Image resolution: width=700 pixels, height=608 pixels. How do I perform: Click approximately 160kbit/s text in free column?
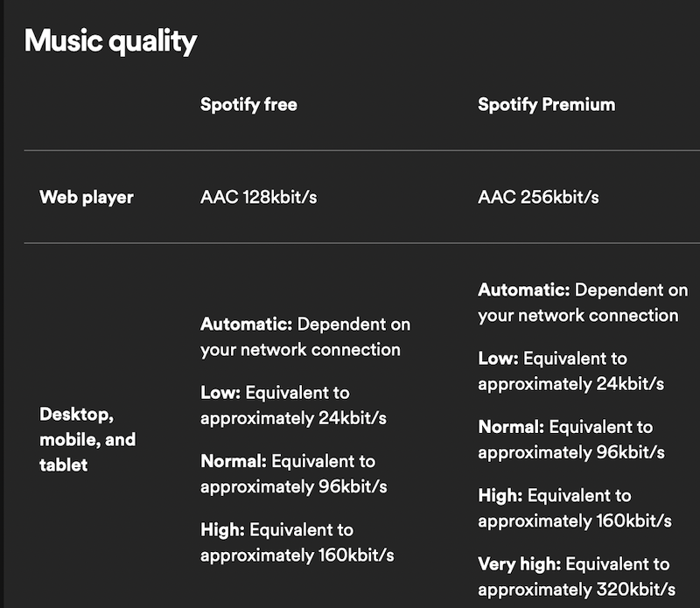297,555
